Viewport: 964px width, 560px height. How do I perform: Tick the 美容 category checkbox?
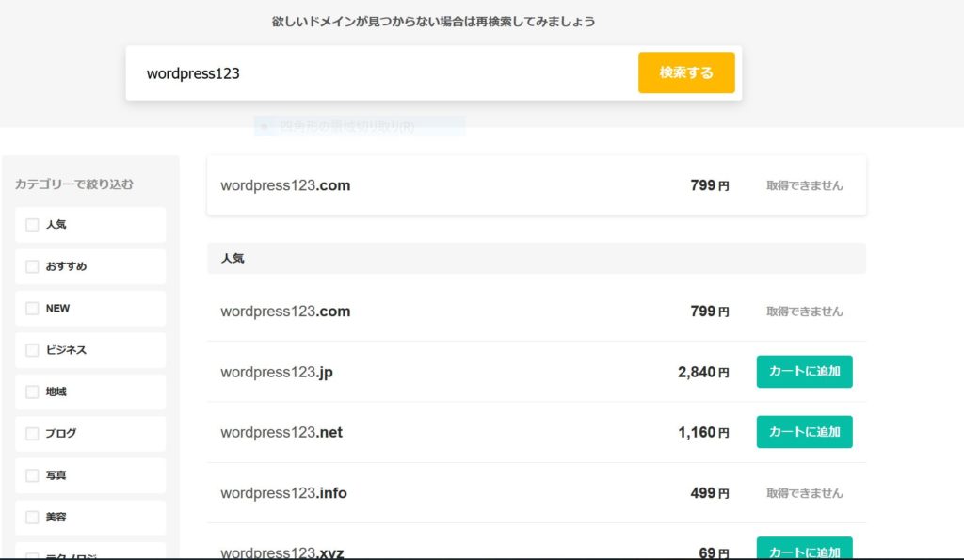click(x=32, y=518)
